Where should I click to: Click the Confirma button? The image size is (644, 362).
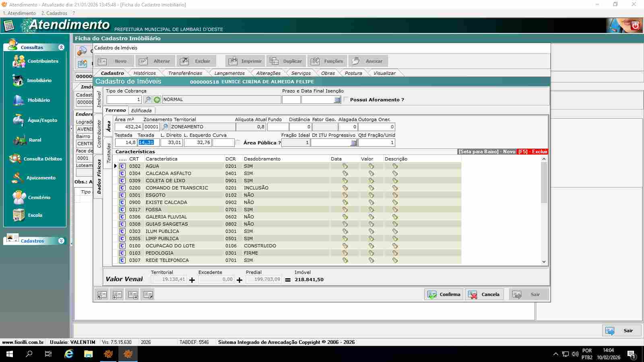click(444, 294)
